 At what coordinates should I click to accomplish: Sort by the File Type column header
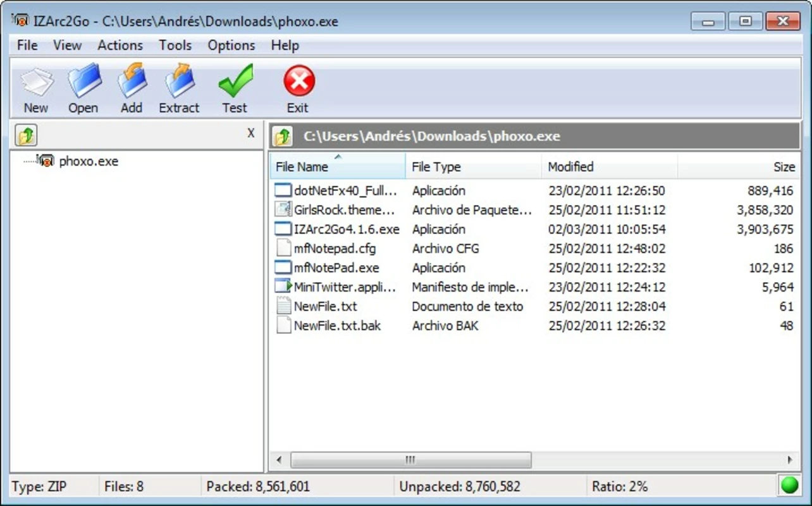tap(474, 166)
